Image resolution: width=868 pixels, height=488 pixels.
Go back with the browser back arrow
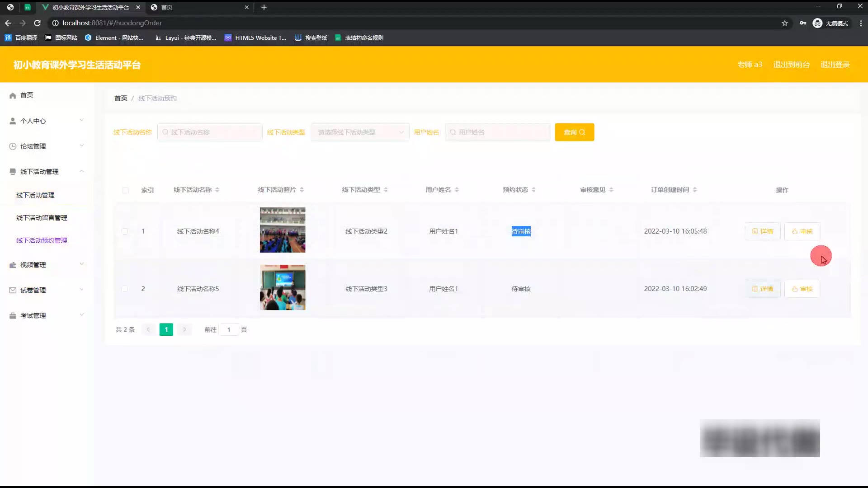(8, 23)
